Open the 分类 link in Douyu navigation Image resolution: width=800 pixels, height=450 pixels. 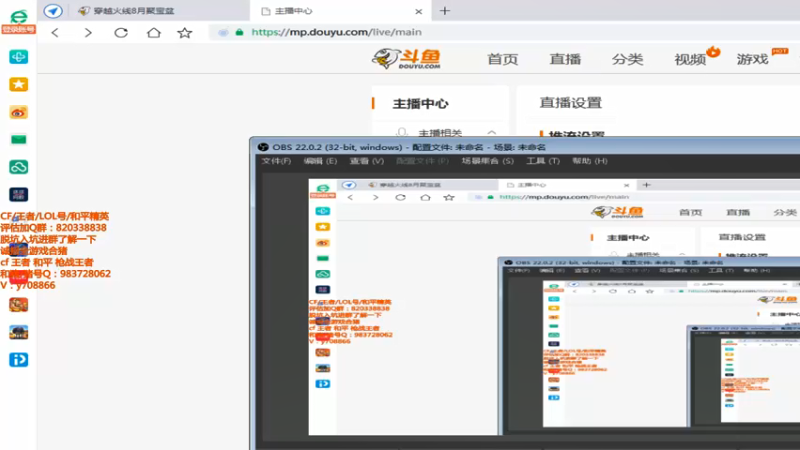[x=627, y=59]
